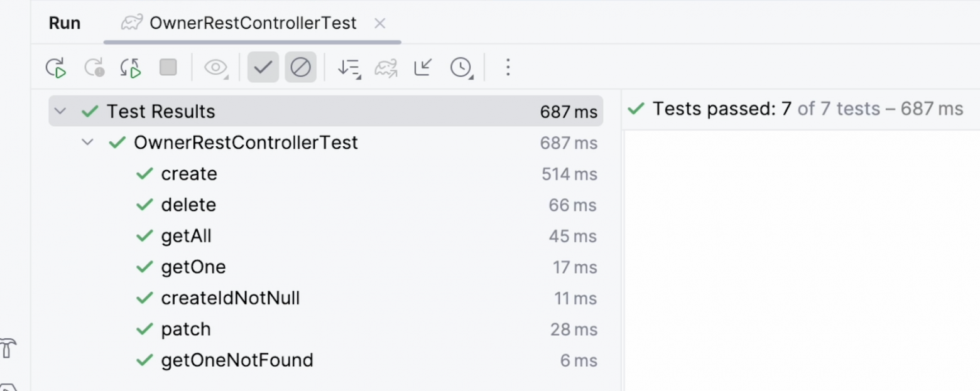Collapse OwnerRestControllerTest tree node
Screen dimensions: 980x391
(x=87, y=142)
